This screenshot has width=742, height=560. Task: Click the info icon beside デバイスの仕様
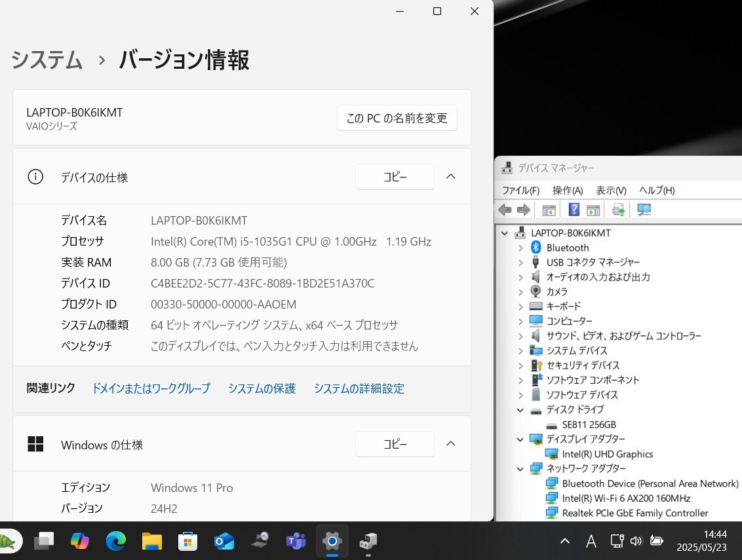[x=35, y=177]
